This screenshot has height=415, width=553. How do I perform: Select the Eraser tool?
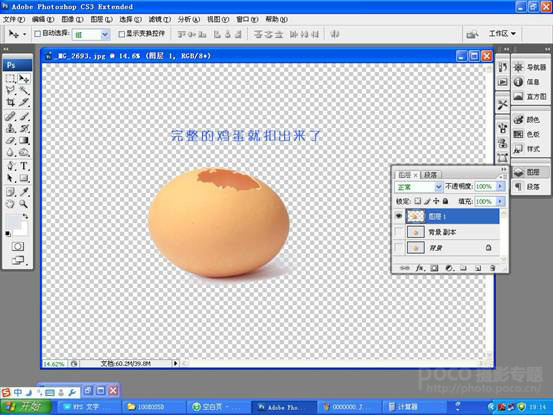(x=11, y=140)
